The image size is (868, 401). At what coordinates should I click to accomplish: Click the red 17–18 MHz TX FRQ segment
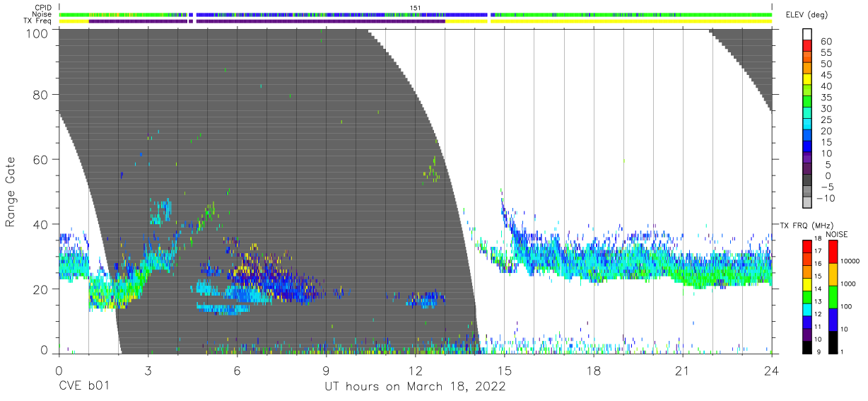808,245
